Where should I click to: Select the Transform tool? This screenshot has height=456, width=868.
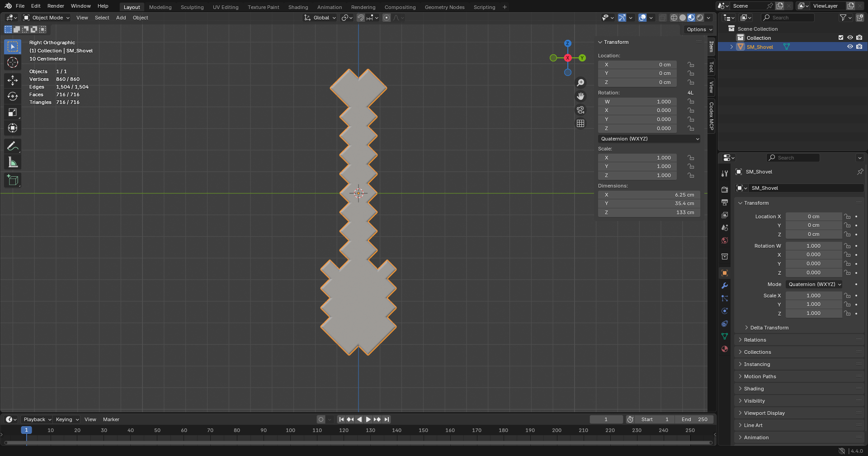pyautogui.click(x=13, y=128)
